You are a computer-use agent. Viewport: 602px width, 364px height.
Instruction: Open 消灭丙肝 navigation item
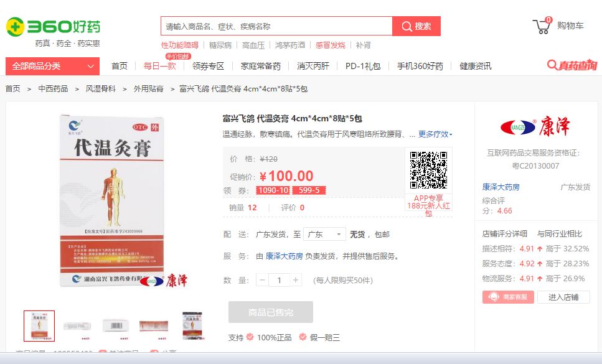[x=313, y=67]
